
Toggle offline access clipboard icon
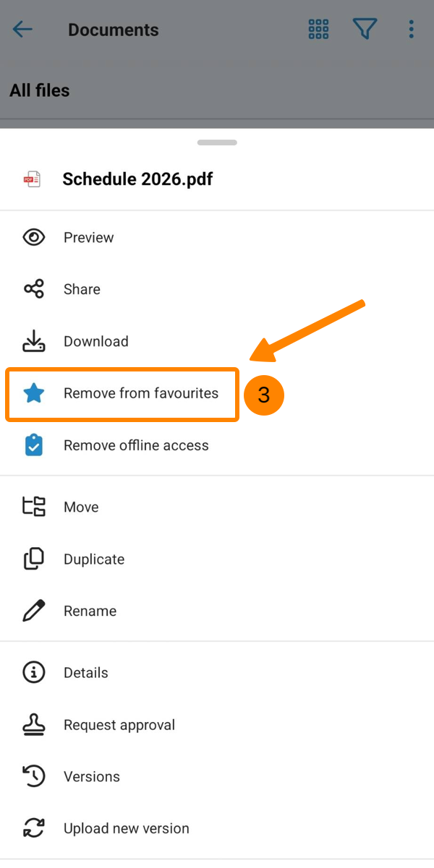[34, 445]
